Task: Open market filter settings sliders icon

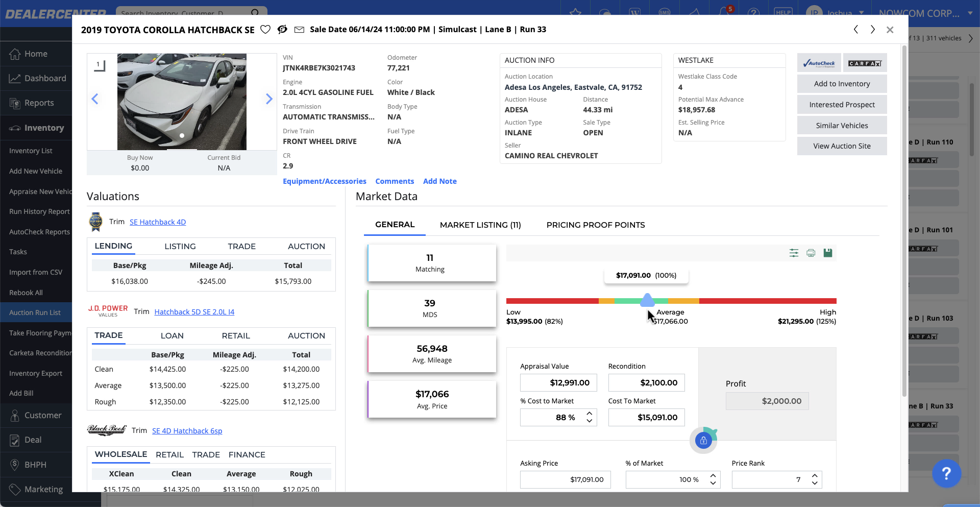Action: 794,253
